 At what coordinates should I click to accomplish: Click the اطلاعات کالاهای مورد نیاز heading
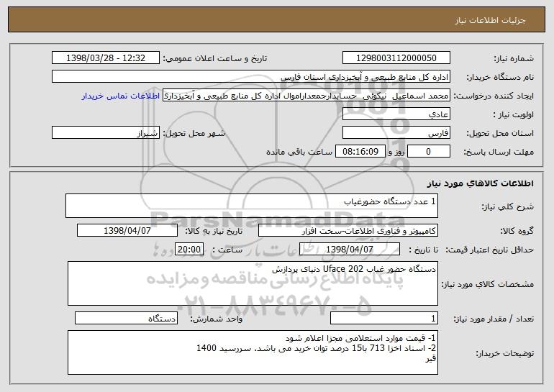480,183
